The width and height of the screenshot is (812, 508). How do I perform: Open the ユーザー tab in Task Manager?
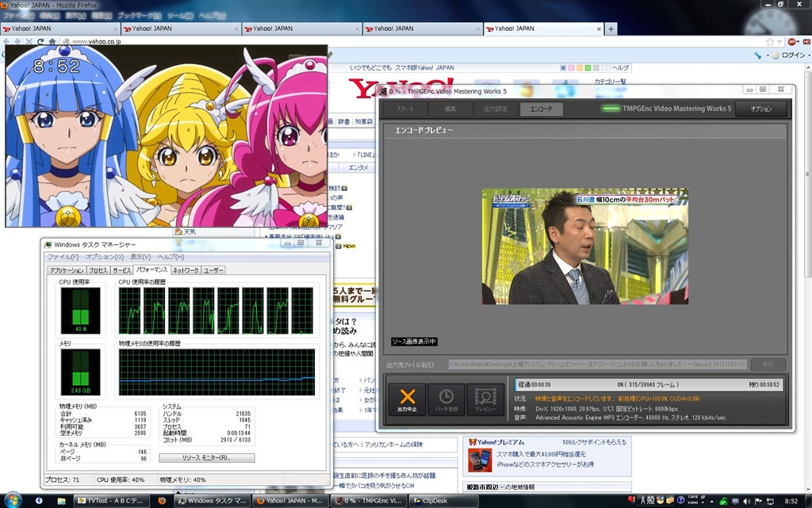coord(213,270)
